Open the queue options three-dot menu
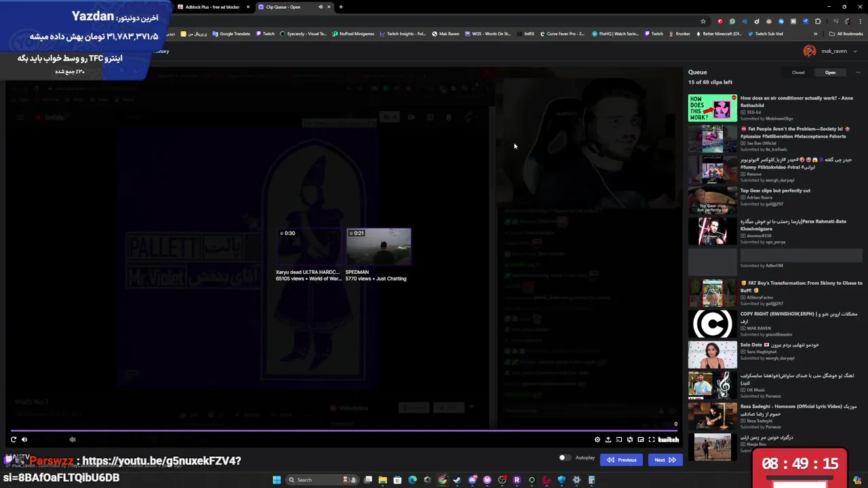This screenshot has width=868, height=488. coord(857,73)
